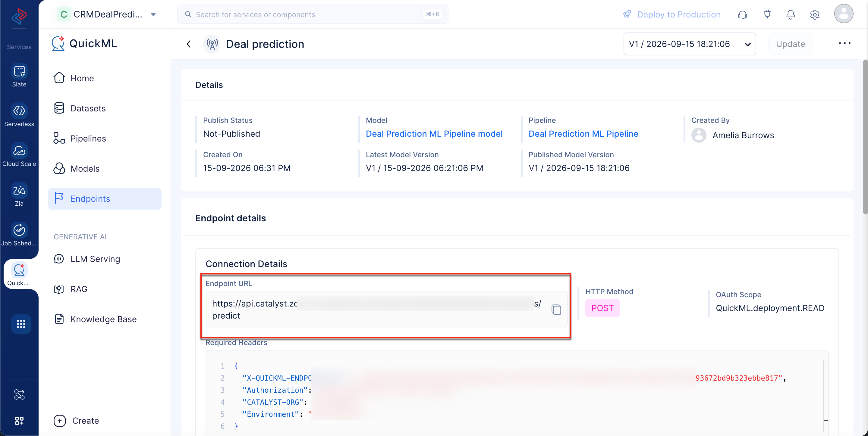Open the Pipelines section
This screenshot has height=436, width=868.
click(x=105, y=139)
